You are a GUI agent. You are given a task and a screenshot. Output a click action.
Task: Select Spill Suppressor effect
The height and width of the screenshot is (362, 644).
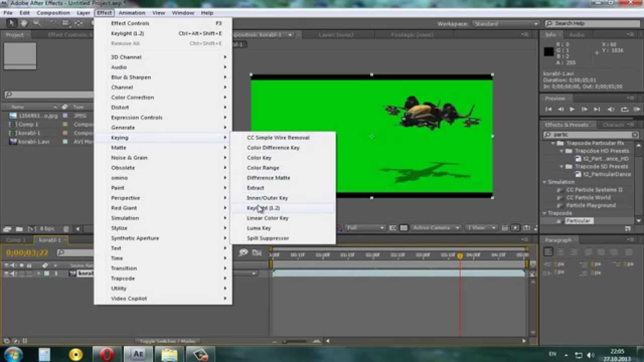[x=283, y=238]
